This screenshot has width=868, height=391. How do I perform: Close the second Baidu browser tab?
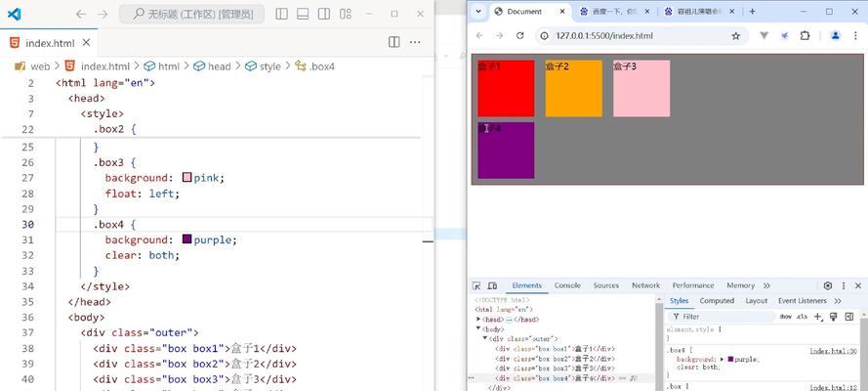pos(647,11)
